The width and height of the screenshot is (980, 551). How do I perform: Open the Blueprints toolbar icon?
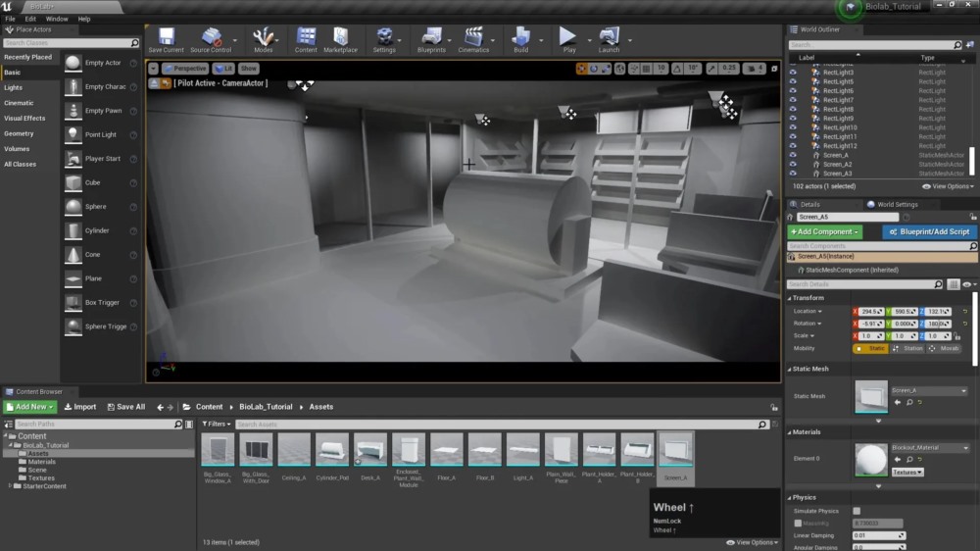coord(431,40)
